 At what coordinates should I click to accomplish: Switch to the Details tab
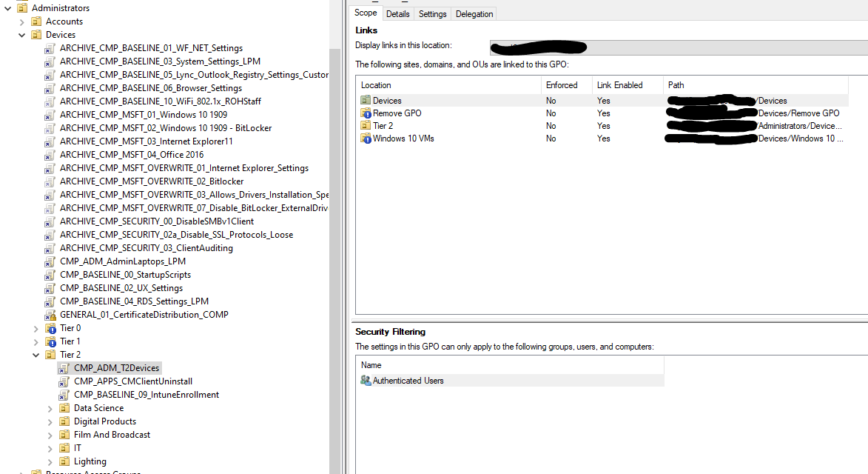pyautogui.click(x=397, y=14)
